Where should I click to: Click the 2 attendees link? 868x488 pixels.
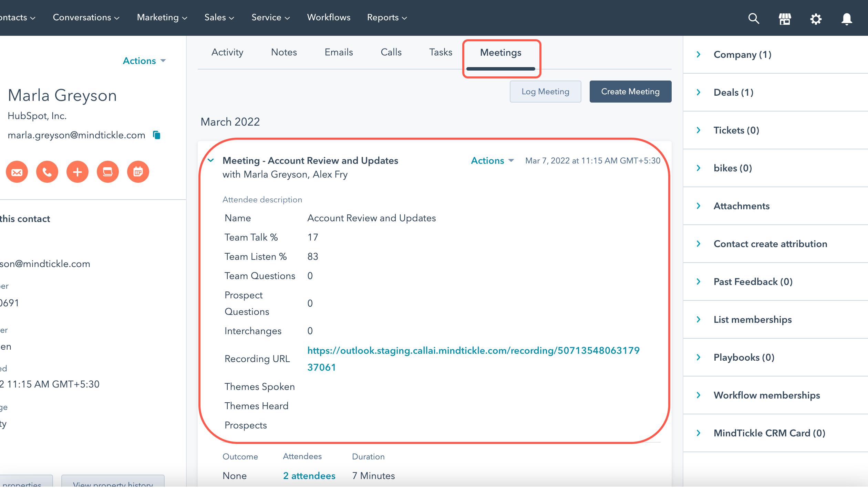pos(309,476)
